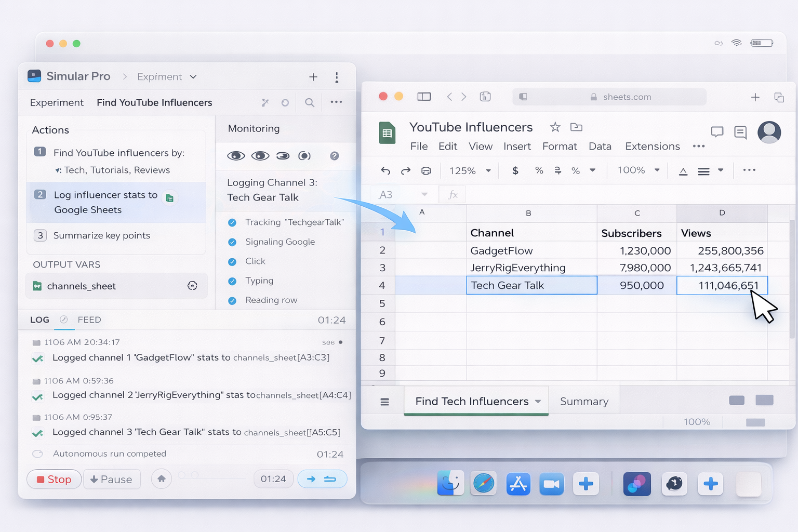Switch to the FEED tab

tap(89, 320)
